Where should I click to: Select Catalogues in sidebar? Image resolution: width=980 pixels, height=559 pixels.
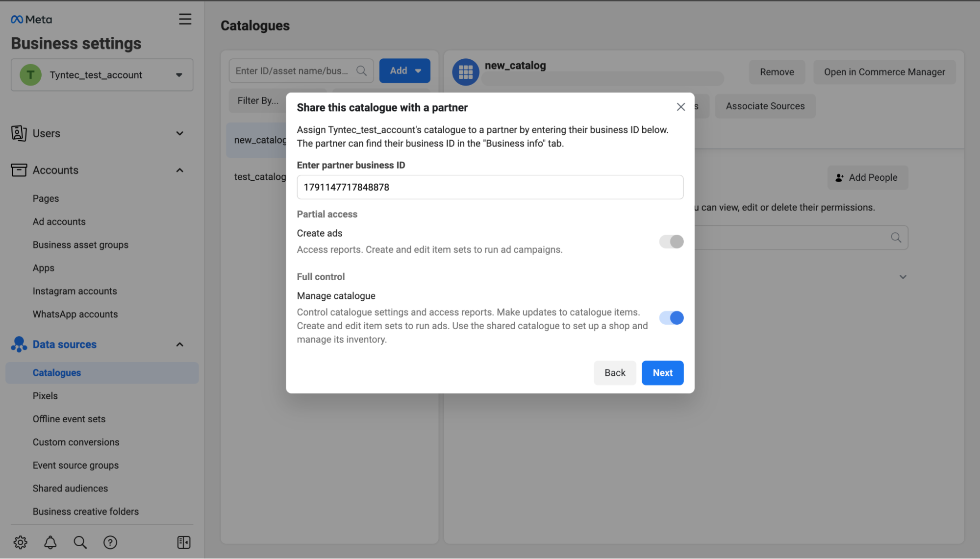[102, 373]
